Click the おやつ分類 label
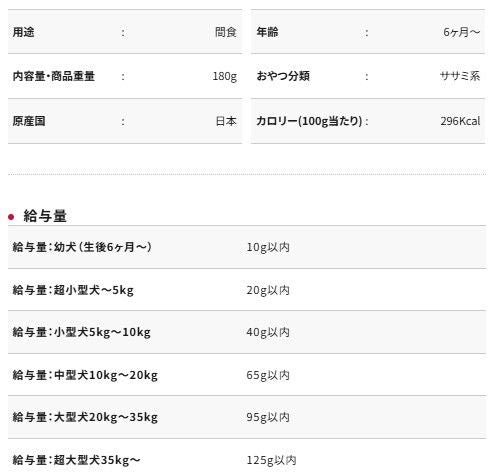 coord(283,76)
